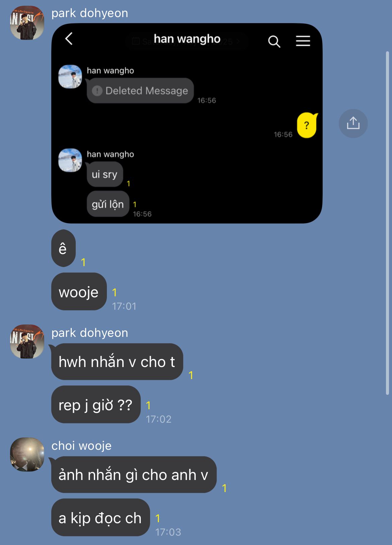Tap the search magnifier icon in screenshot
The image size is (392, 545).
point(274,41)
